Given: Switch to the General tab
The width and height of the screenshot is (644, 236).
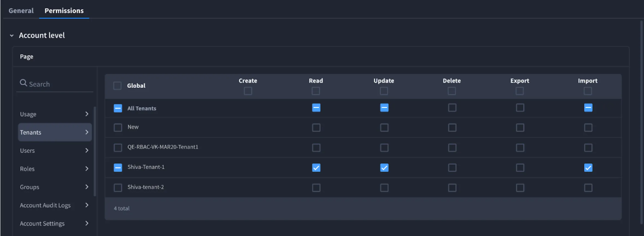Looking at the screenshot, I should coord(21,11).
